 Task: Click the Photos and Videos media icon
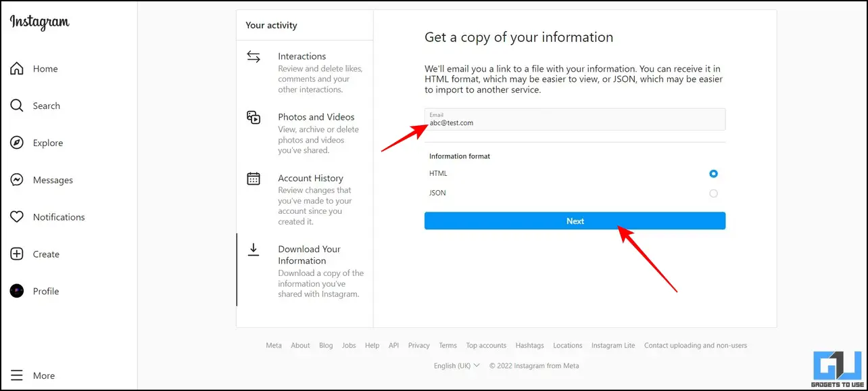[254, 118]
